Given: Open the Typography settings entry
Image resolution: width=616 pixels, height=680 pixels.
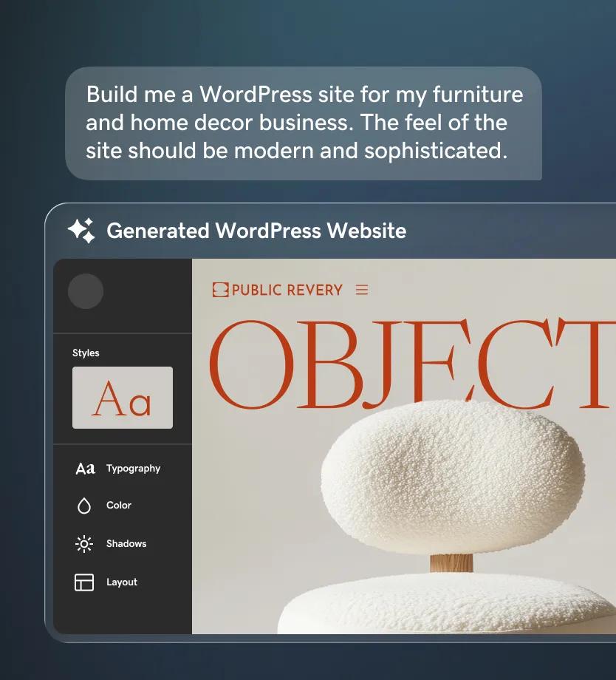Looking at the screenshot, I should coord(133,468).
